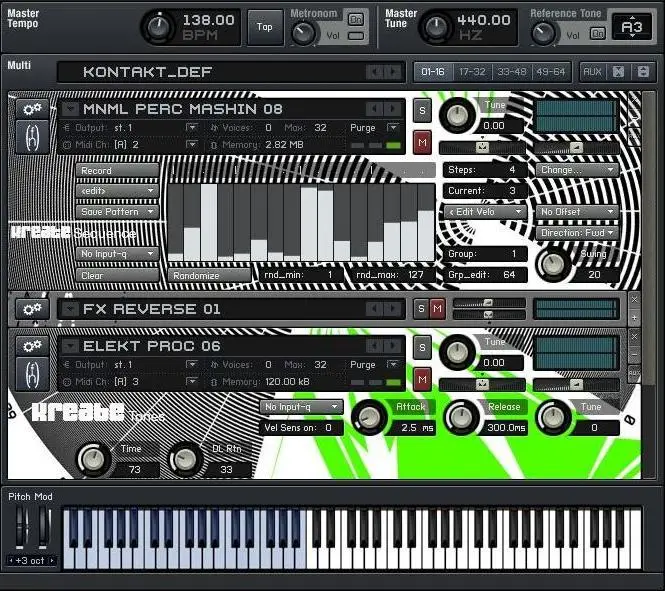Turn the DL Rtn knob

tap(185, 460)
